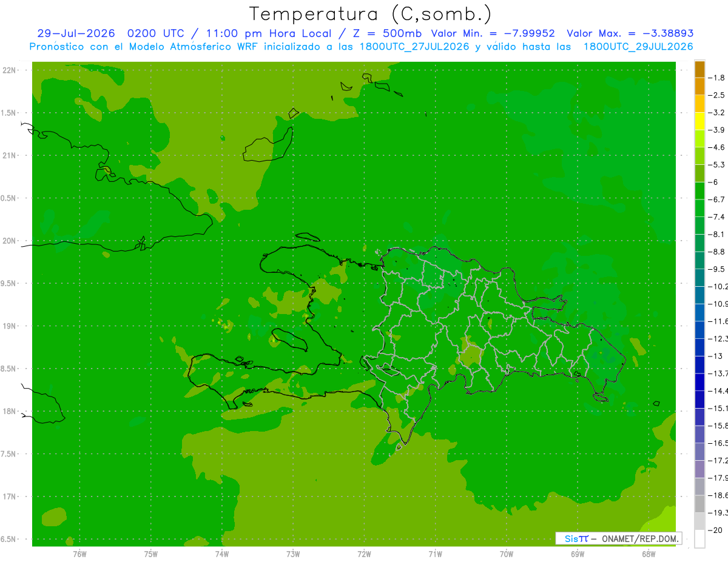Screen dimensions: 728x562
Task: Click the '71W' longitude label
Action: [x=435, y=554]
